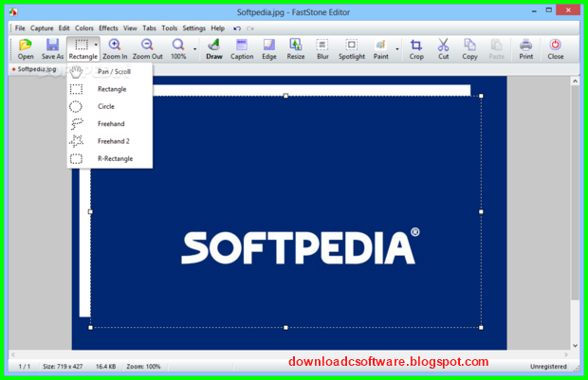Screen dimensions: 588x380
Task: Switch to the Softpedia.jpg tab
Action: (x=34, y=69)
